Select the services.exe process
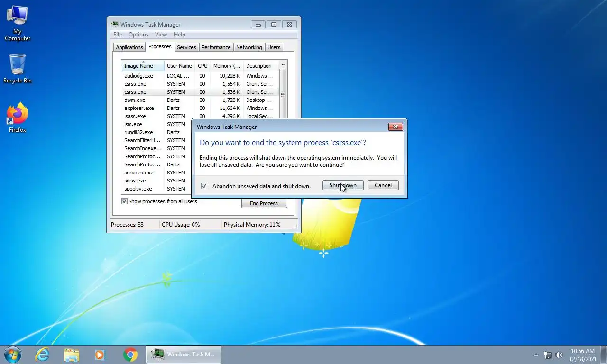Screen dimensions: 607x364 pyautogui.click(x=156, y=173)
